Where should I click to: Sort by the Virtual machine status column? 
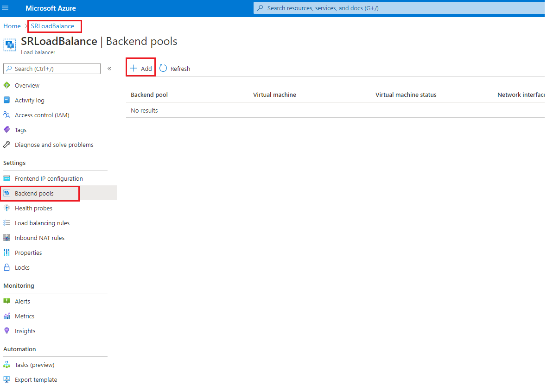coord(406,95)
